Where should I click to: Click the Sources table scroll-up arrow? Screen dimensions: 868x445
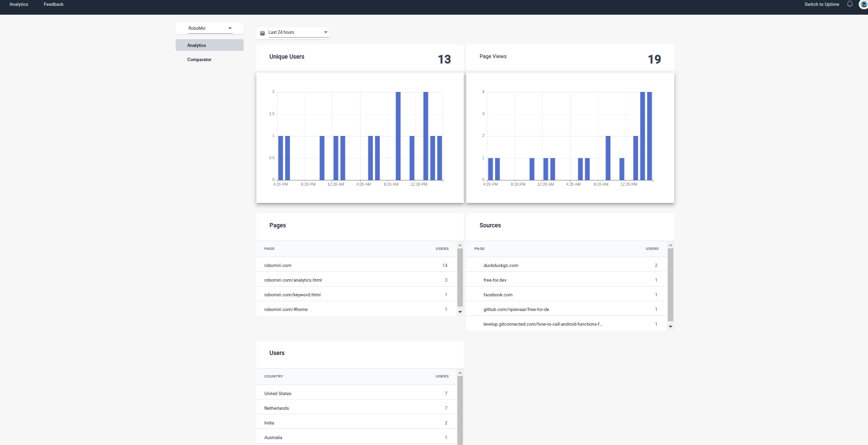coord(670,245)
